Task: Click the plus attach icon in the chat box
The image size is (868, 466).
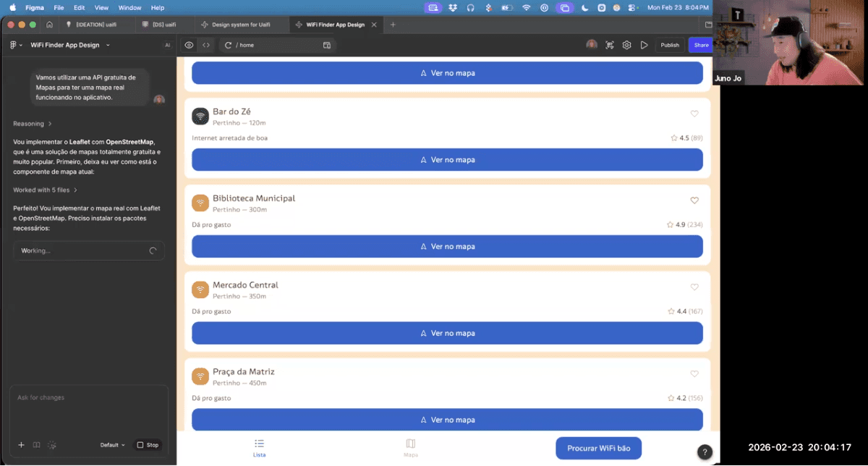Action: tap(21, 445)
